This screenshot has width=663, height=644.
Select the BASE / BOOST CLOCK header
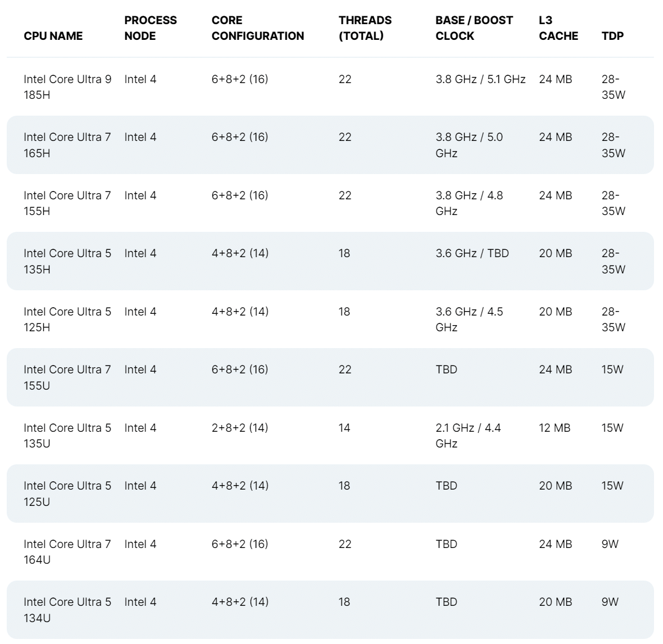(474, 28)
